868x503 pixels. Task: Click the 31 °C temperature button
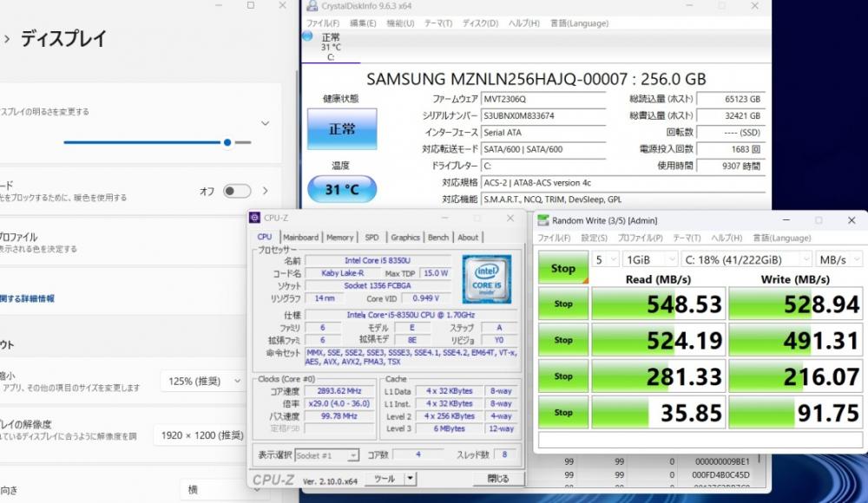pyautogui.click(x=342, y=189)
